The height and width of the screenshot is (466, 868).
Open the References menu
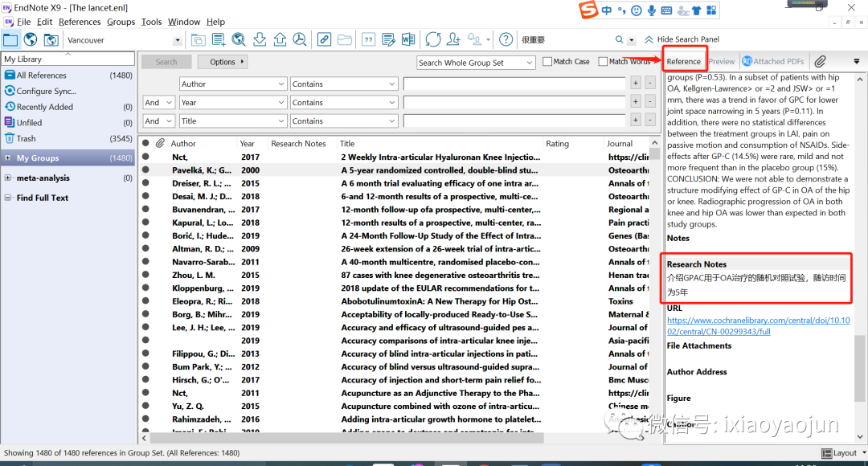80,22
